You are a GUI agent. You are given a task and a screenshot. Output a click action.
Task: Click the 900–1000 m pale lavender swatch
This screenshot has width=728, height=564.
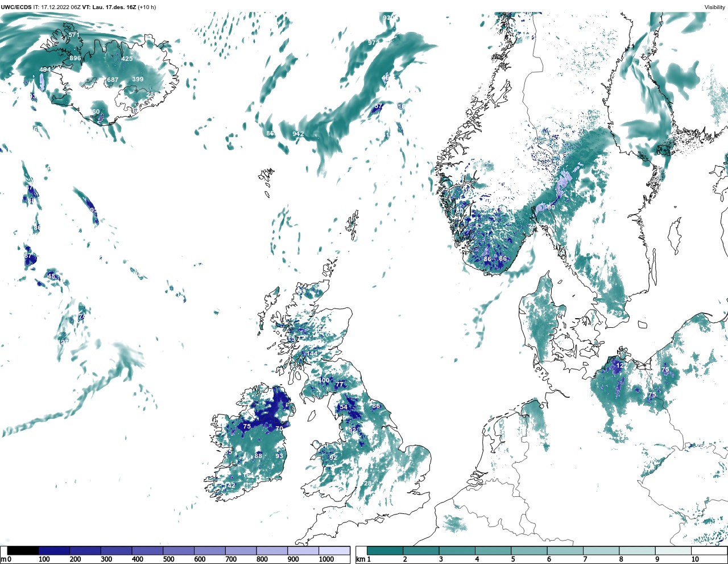pos(303,551)
